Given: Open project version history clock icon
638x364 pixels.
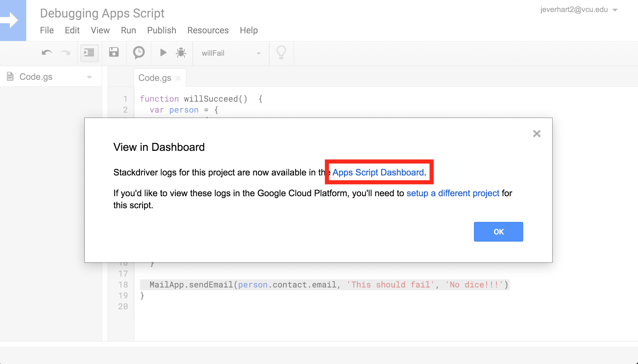Looking at the screenshot, I should (139, 52).
